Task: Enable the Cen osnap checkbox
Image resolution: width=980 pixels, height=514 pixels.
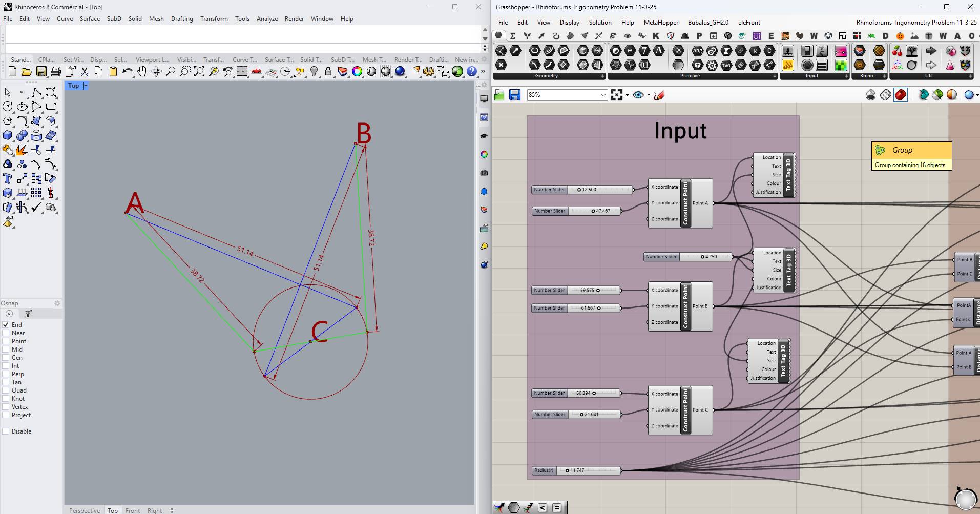Action: 6,358
